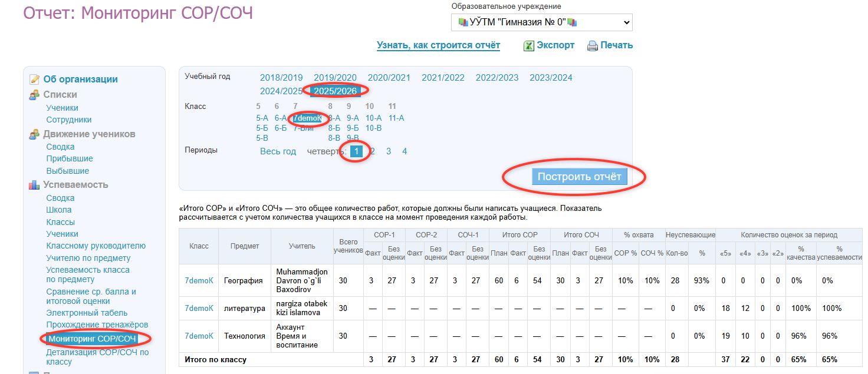Viewport: 868px width, 374px height.
Task: Click the icon beside Движение учеников
Action: tap(34, 134)
